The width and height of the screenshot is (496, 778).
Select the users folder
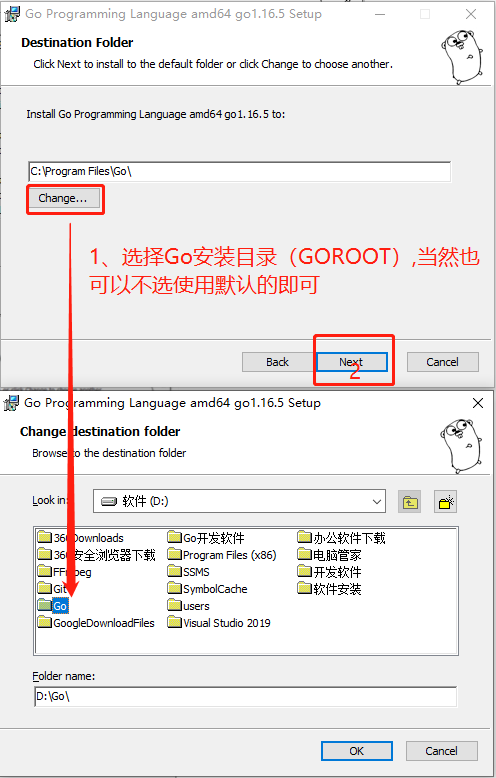(188, 606)
